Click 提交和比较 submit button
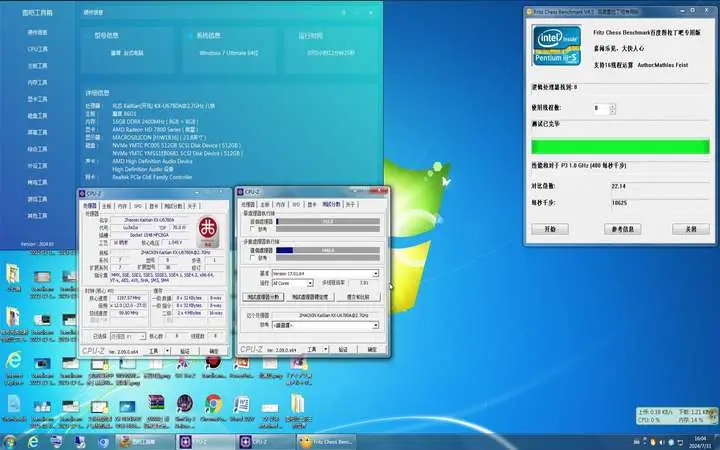 pos(358,297)
